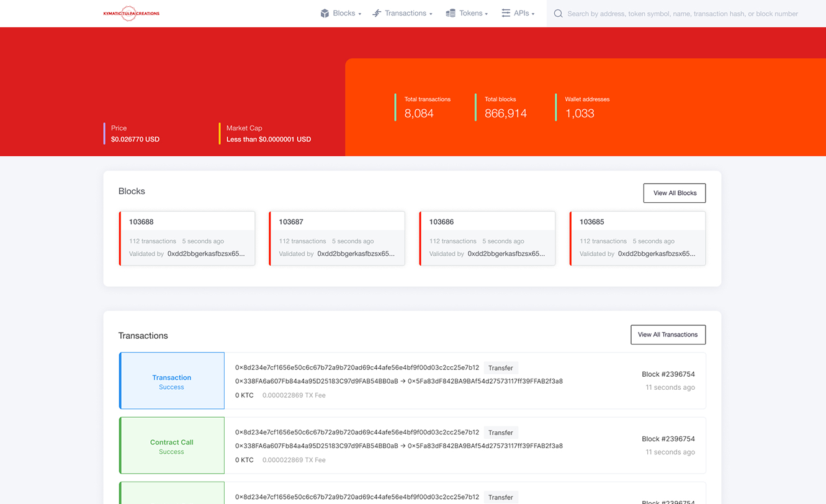Image resolution: width=826 pixels, height=504 pixels.
Task: Click the Price $0.026770 USD value
Action: 135,140
